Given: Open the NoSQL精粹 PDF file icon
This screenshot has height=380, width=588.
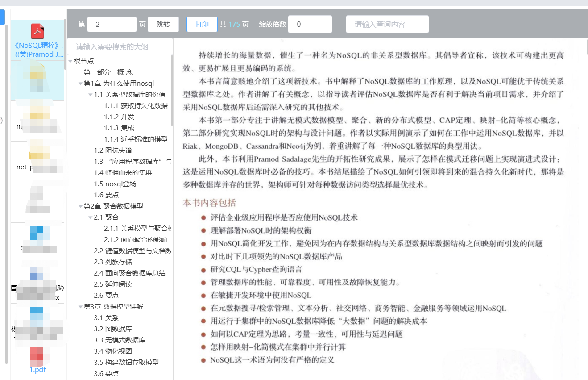Looking at the screenshot, I should coord(37,32).
